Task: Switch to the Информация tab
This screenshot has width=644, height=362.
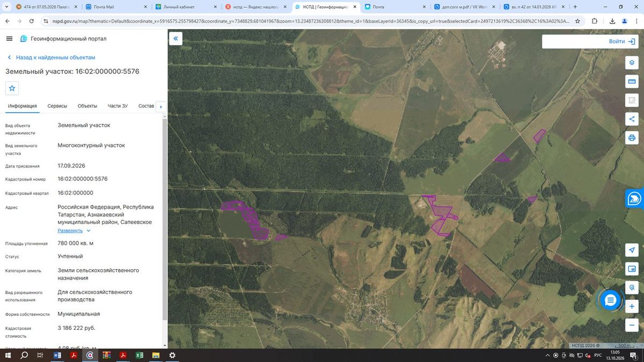Action: coord(23,106)
